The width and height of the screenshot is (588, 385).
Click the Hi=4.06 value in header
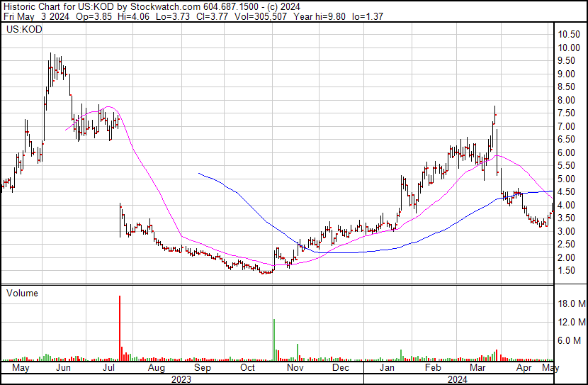[x=133, y=16]
